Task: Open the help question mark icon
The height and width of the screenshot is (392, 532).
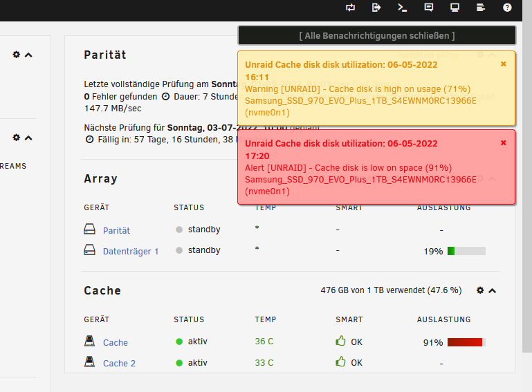Action: (507, 8)
